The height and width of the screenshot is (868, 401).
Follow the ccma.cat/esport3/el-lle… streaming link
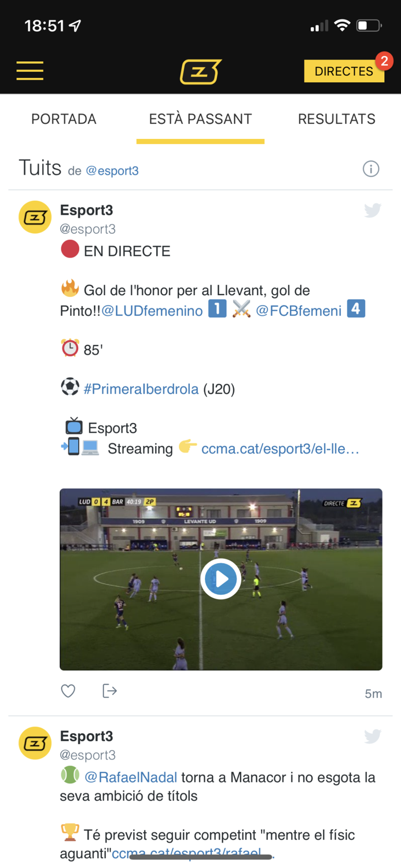pos(280,449)
